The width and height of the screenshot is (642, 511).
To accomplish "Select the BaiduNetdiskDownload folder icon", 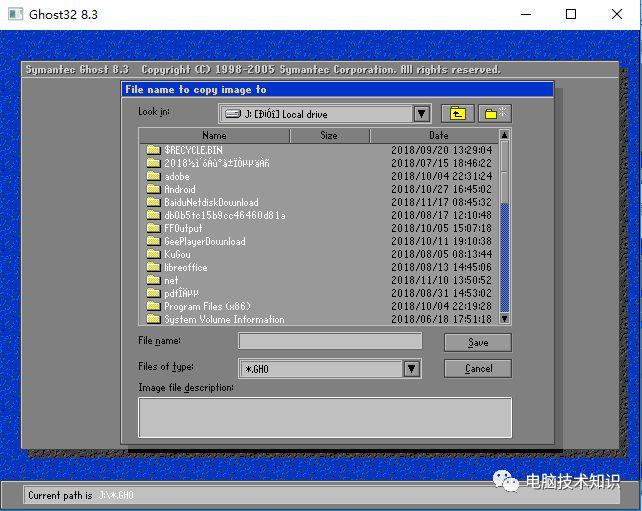I will (x=154, y=202).
